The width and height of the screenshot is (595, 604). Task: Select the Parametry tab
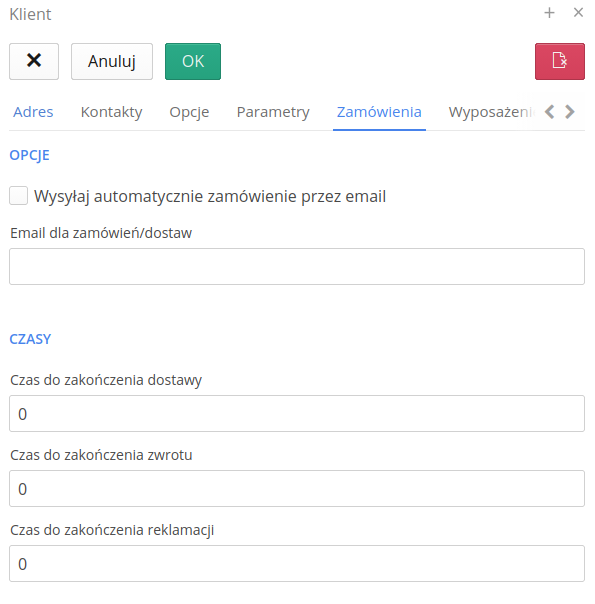pyautogui.click(x=273, y=112)
